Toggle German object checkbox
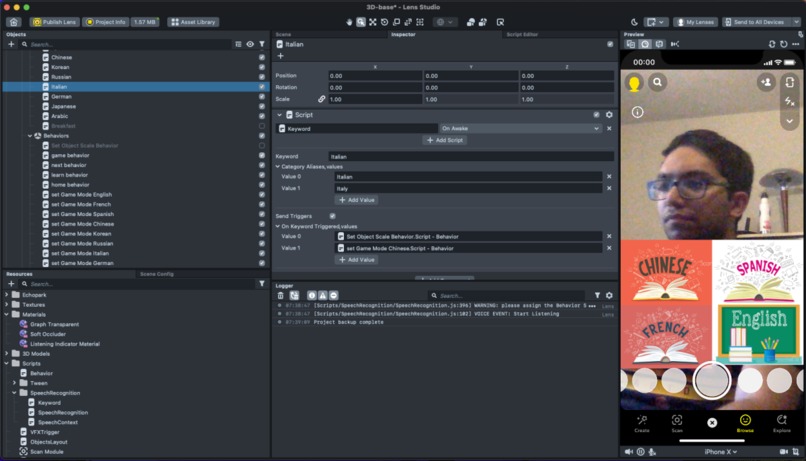This screenshot has width=806, height=461. [x=262, y=97]
